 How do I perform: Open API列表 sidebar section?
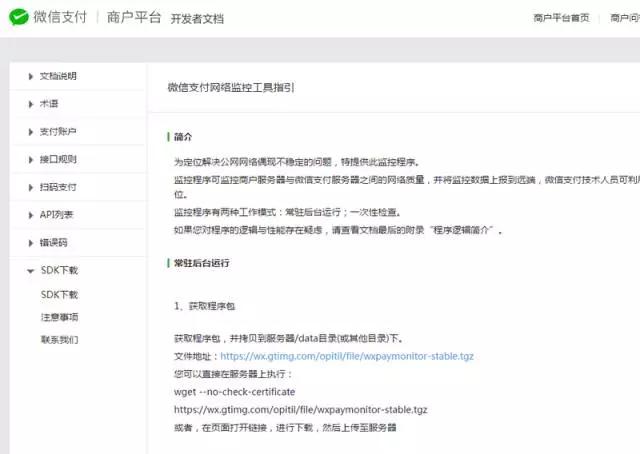56,215
